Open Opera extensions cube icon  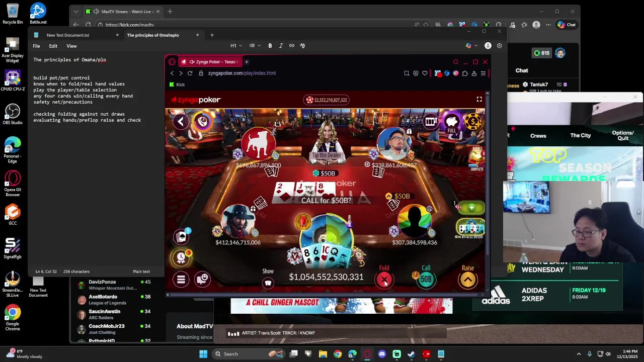[x=465, y=73]
